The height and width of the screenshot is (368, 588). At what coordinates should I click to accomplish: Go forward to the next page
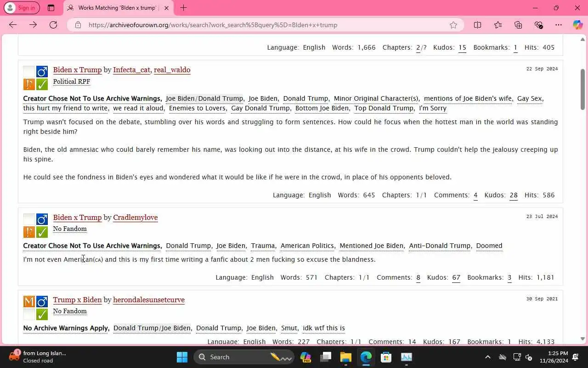coord(33,25)
